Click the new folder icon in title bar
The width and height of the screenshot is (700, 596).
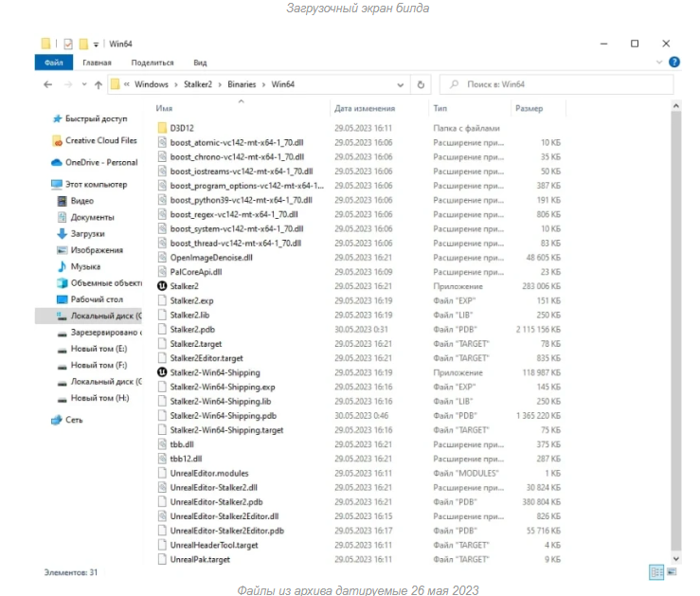pyautogui.click(x=83, y=44)
